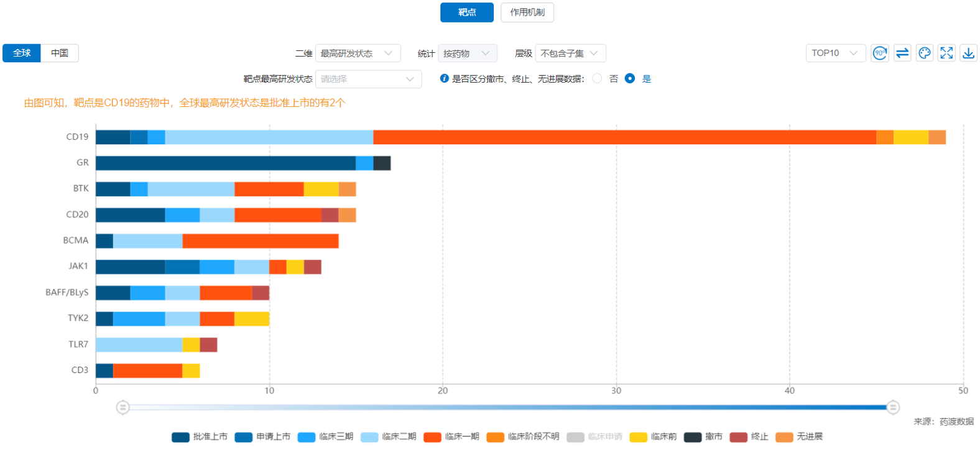Click the CD3 axis label
The height and width of the screenshot is (450, 980).
click(x=80, y=370)
